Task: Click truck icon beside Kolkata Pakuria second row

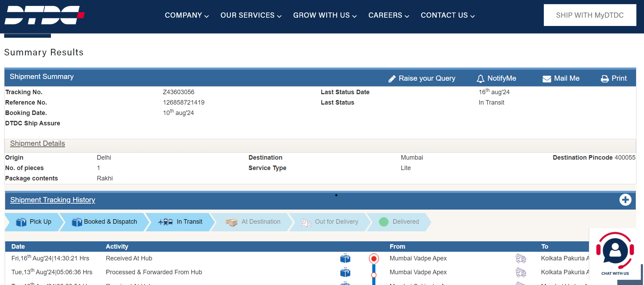Action: 521,272
